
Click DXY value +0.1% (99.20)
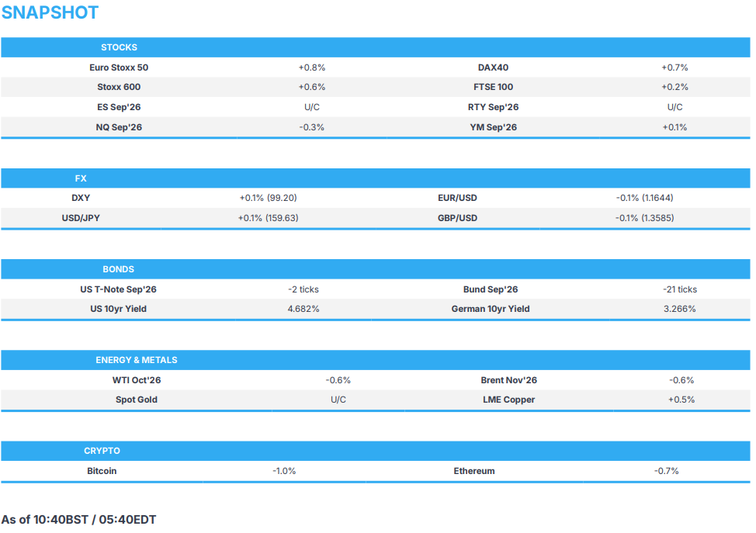(268, 198)
